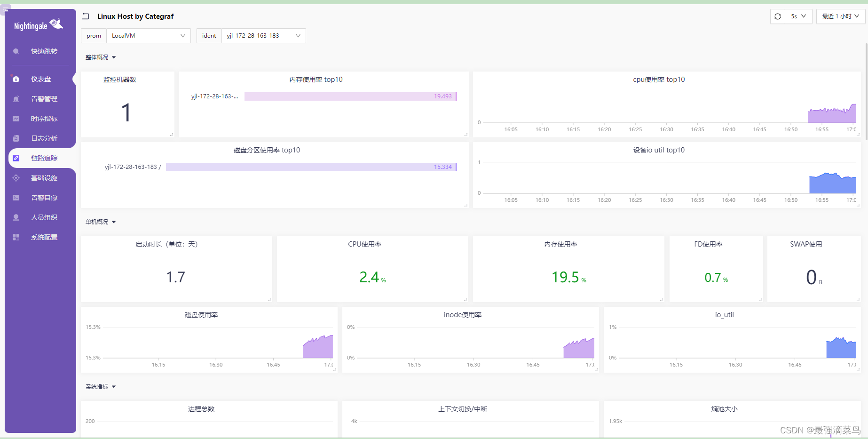
Task: Open the prom LocalVM dropdown
Action: point(149,36)
